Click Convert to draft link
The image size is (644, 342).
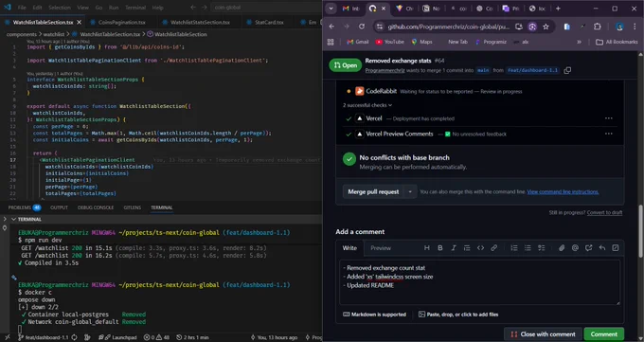pos(604,212)
